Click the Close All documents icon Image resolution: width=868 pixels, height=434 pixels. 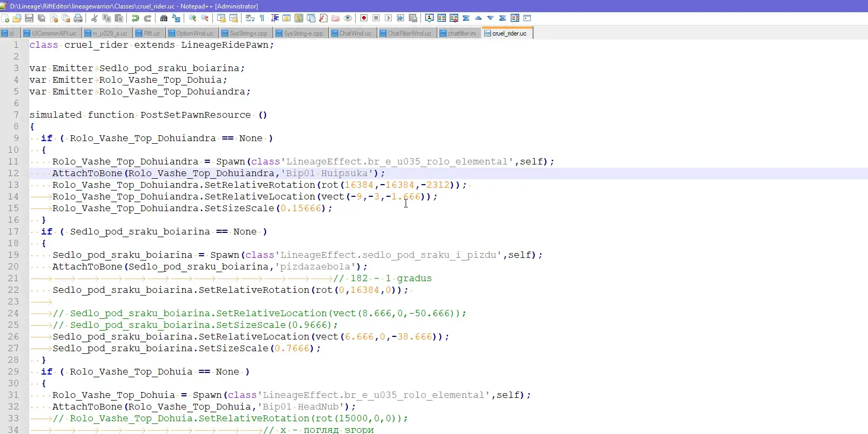pos(66,18)
